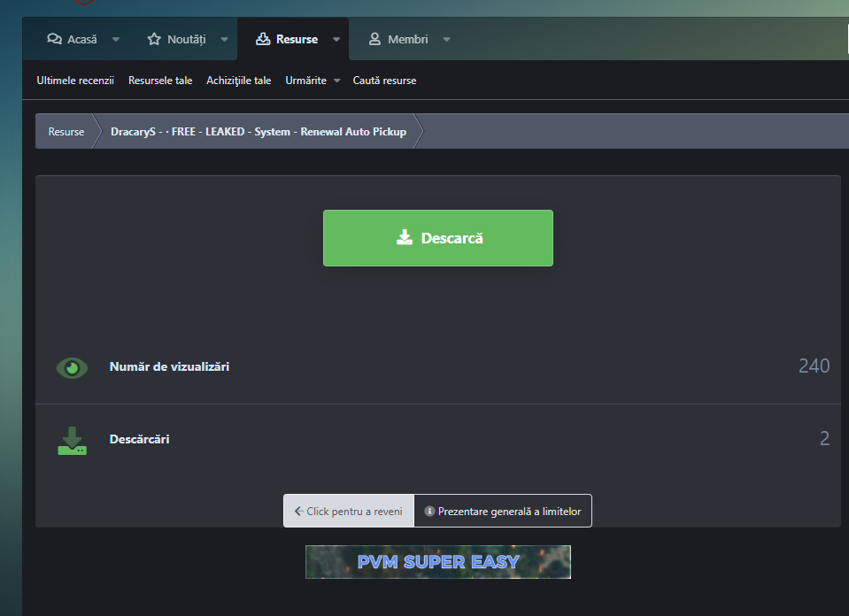Image resolution: width=849 pixels, height=616 pixels.
Task: Click the Resurse download tray icon
Action: (x=263, y=39)
